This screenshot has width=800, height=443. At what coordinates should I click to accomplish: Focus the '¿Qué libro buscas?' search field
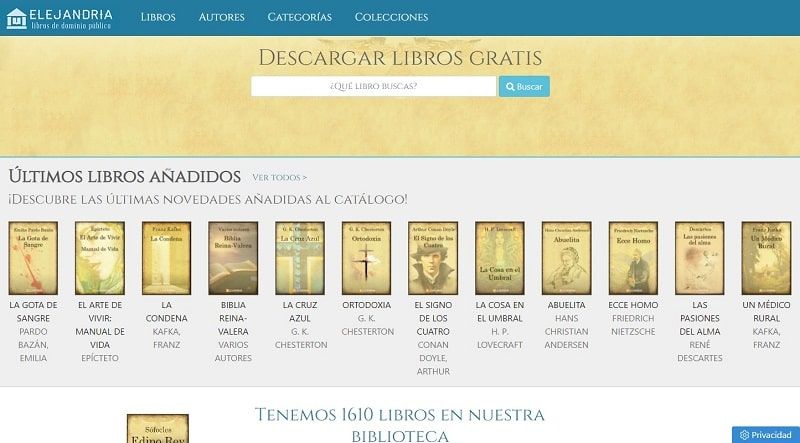click(373, 86)
